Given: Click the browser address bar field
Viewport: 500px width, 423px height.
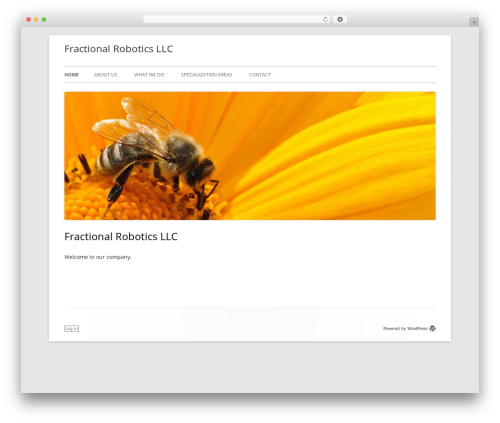Looking at the screenshot, I should tap(237, 19).
